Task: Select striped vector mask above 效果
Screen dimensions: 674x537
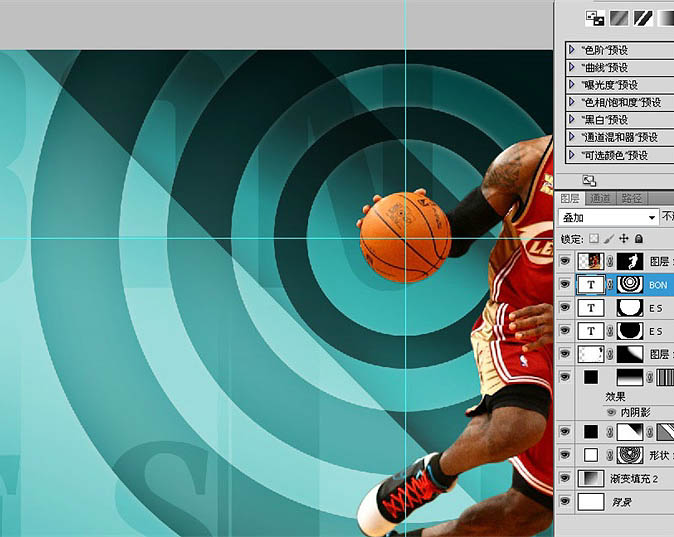Action: [665, 377]
